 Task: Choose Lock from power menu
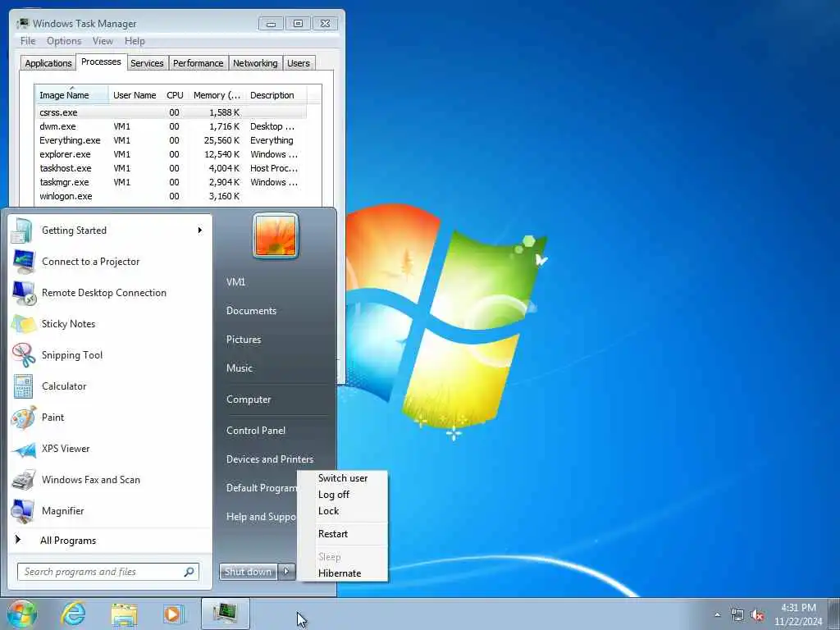(x=343, y=511)
